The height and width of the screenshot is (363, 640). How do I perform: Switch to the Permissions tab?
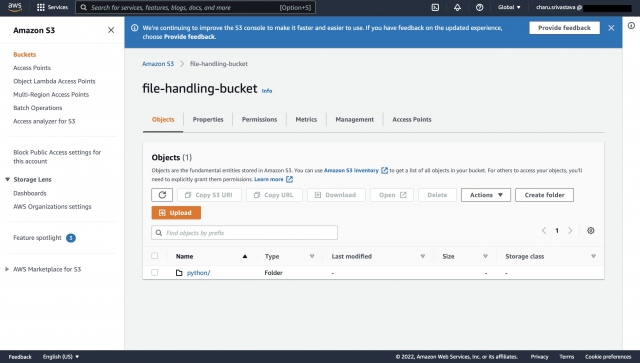[x=259, y=119]
